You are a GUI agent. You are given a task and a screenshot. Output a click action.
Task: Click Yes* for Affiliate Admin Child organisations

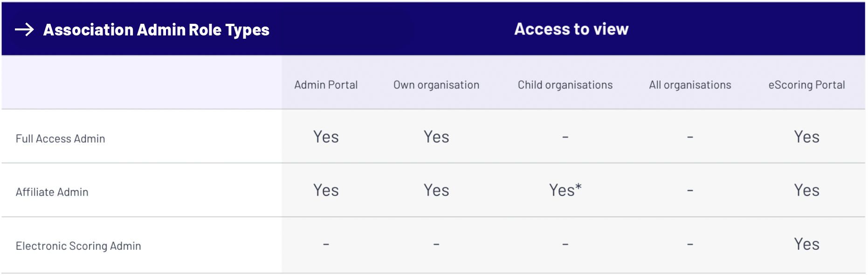click(565, 190)
